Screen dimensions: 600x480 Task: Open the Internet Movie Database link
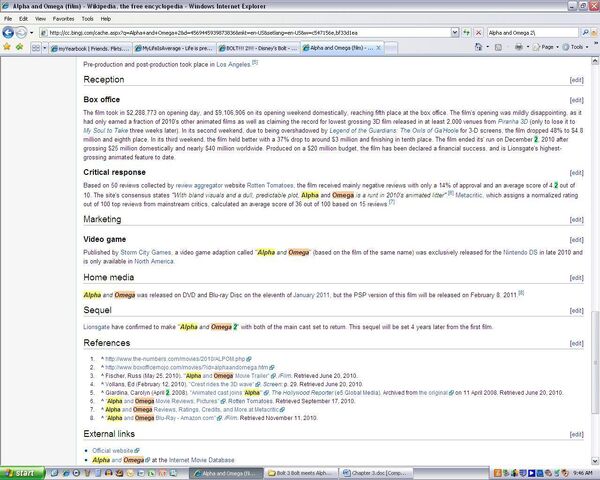(201, 460)
